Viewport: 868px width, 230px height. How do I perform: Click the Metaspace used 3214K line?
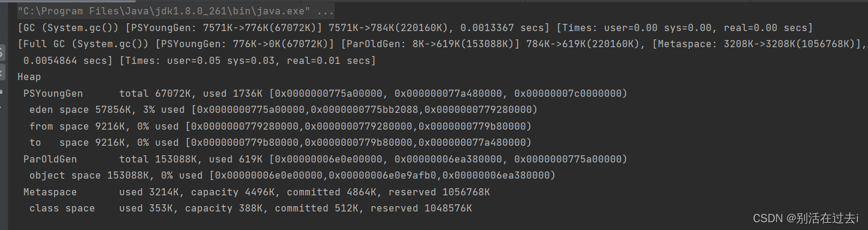coord(256,192)
